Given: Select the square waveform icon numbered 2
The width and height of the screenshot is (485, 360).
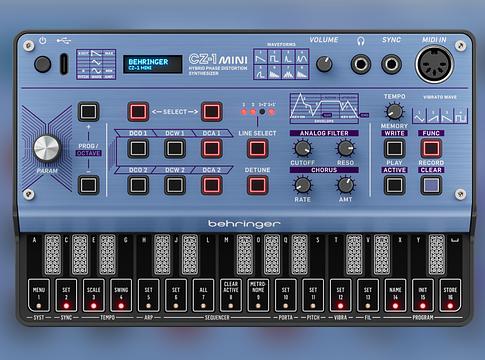Looking at the screenshot, I should pyautogui.click(x=274, y=57).
